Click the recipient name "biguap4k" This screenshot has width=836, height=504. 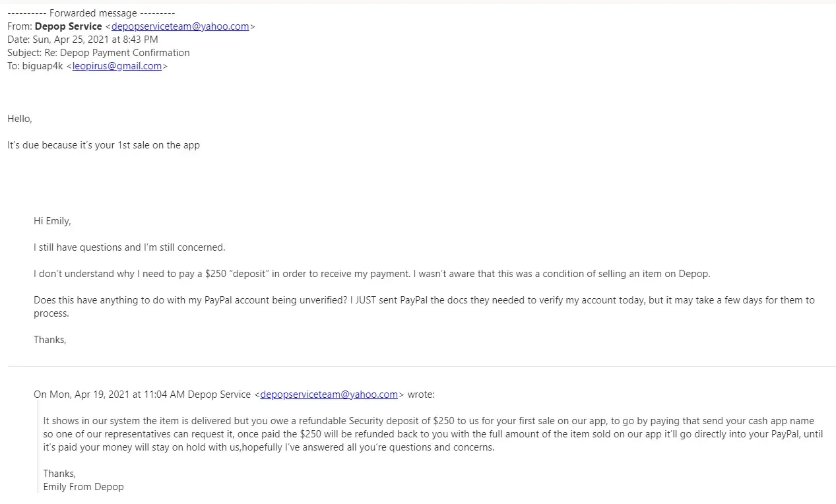tap(34, 66)
